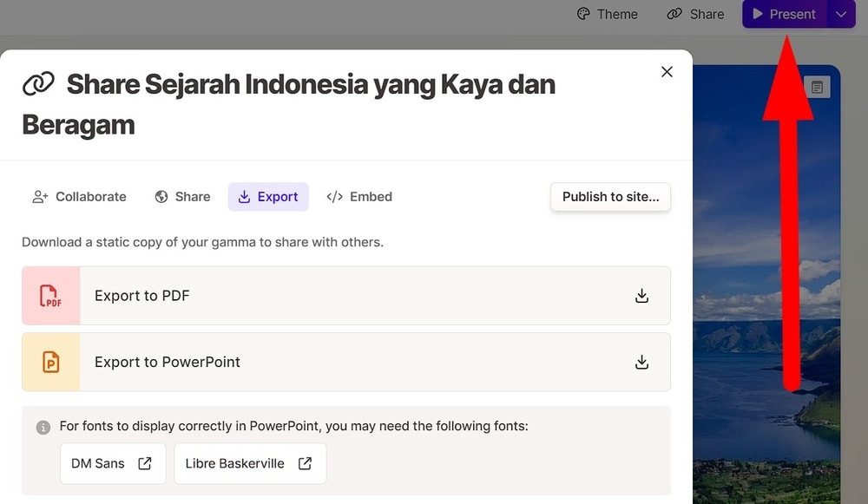Viewport: 868px width, 504px height.
Task: Open the Libre Baskerville font link
Action: click(249, 463)
